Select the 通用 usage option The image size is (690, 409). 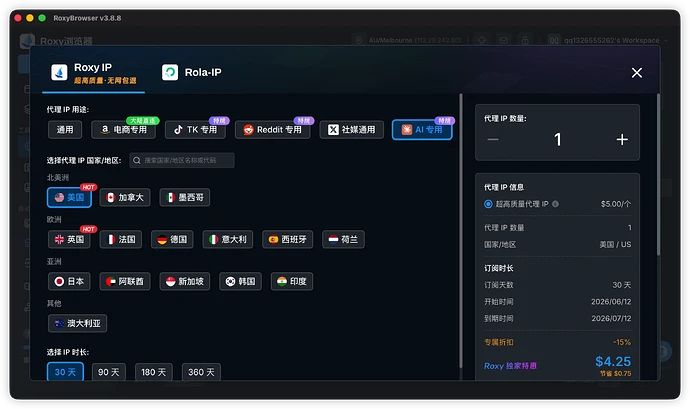point(65,129)
